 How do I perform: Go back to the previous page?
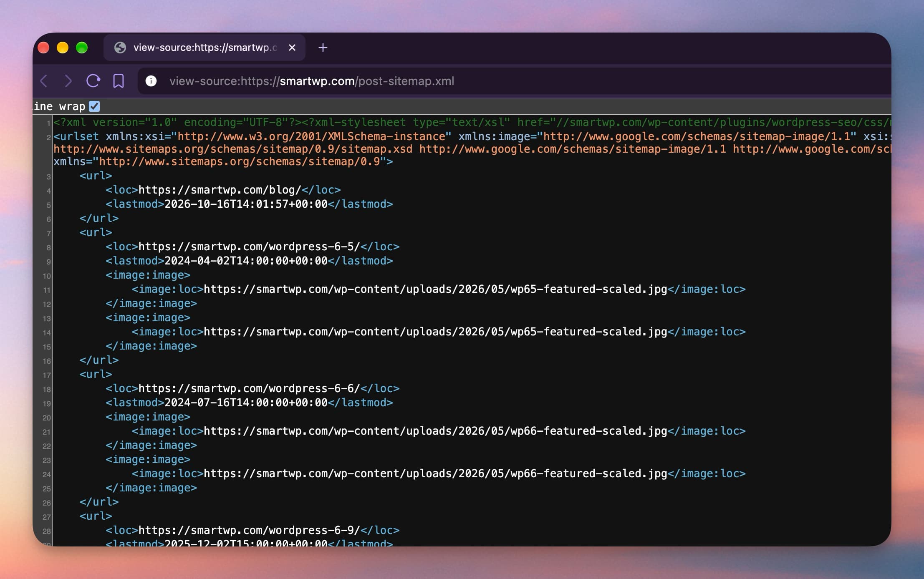[x=44, y=81]
